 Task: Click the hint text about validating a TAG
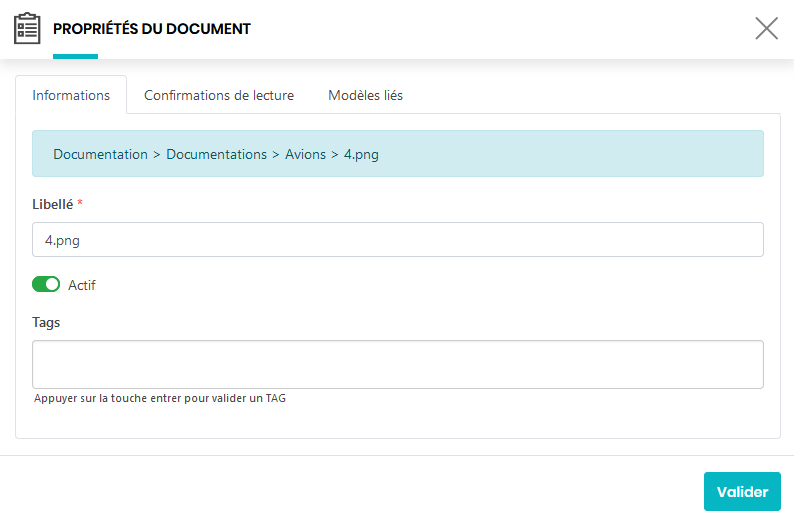[160, 398]
